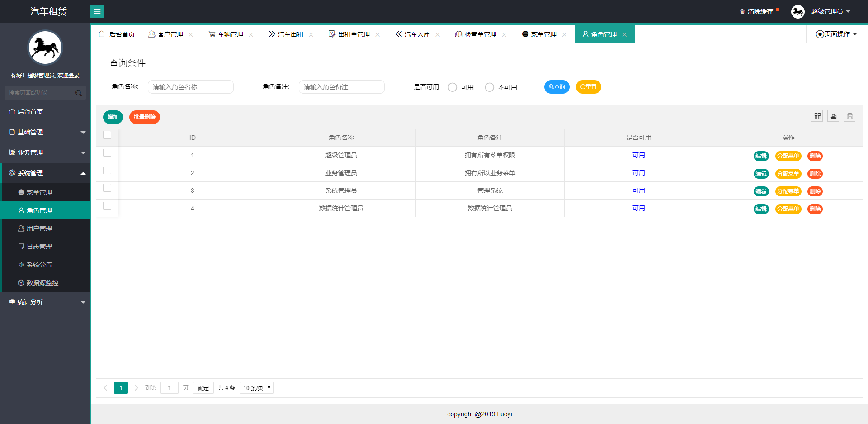Close the 出租单管理 tab

(x=377, y=34)
